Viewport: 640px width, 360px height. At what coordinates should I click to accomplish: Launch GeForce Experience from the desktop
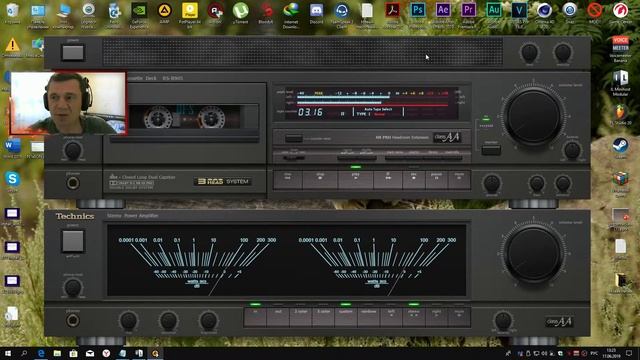(x=139, y=16)
